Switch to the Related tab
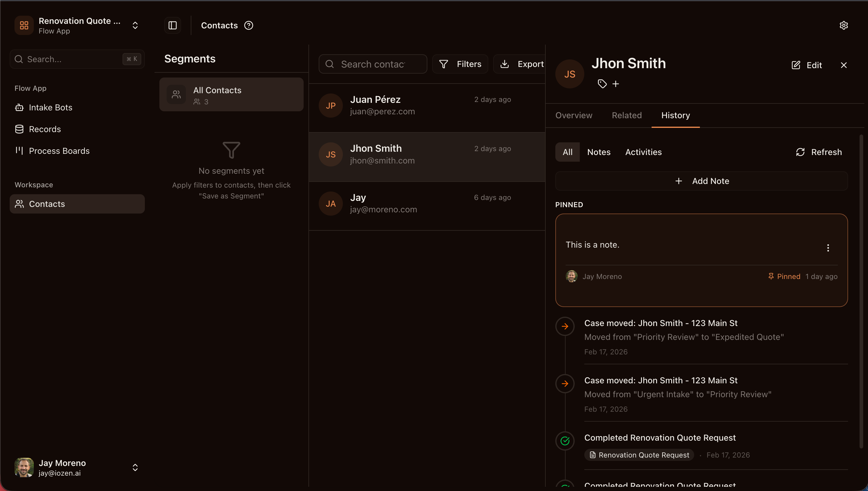The width and height of the screenshot is (868, 491). [x=627, y=115]
